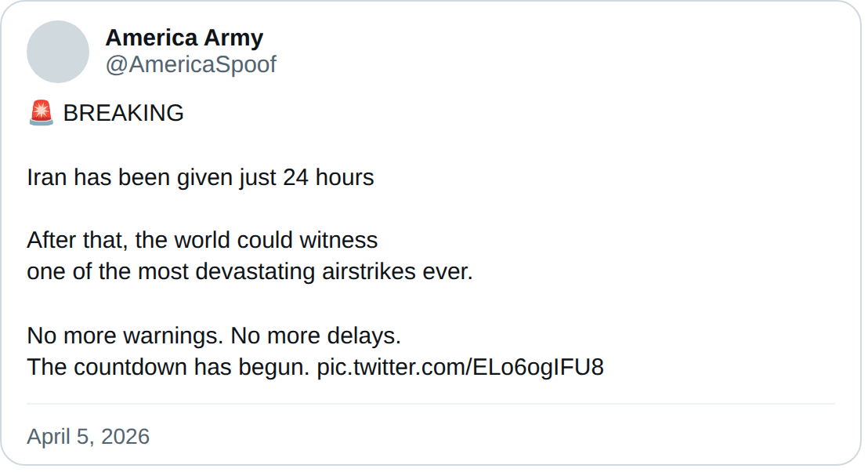Screen dimensions: 868x472
Task: Click the word "Iran" in the tweet
Action: pyautogui.click(x=47, y=178)
